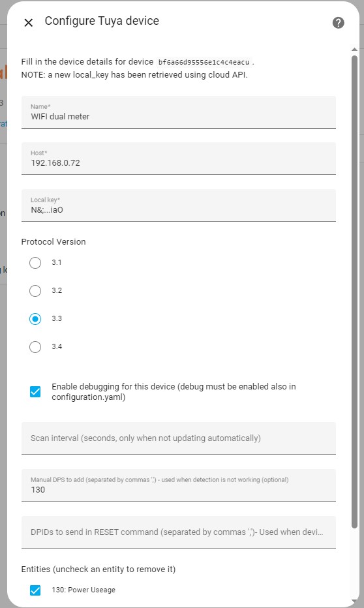Click the DPIDs to send in RESET field
Screen dimensions: 364x608
coord(179,532)
